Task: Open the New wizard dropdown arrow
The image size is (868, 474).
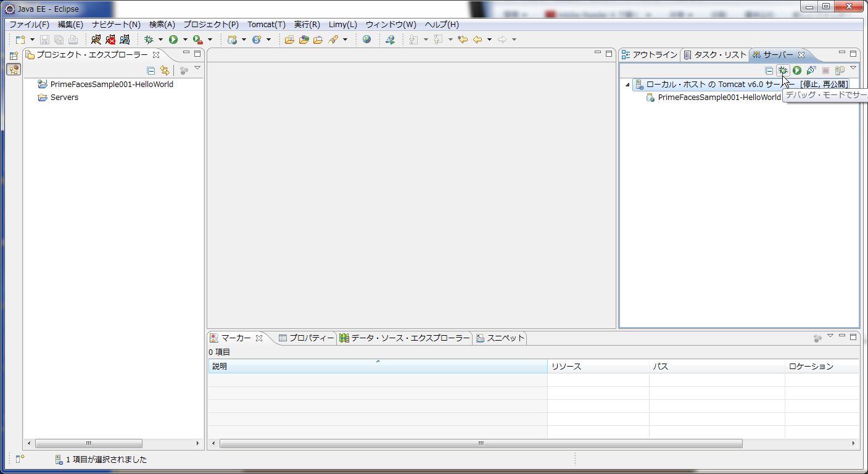Action: coord(32,39)
